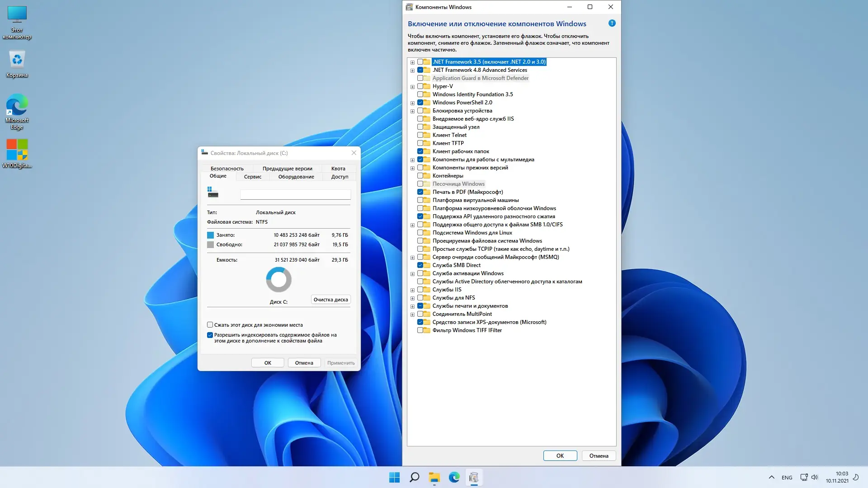Expand the Службы IIS tree node
The width and height of the screenshot is (868, 488).
(x=412, y=290)
